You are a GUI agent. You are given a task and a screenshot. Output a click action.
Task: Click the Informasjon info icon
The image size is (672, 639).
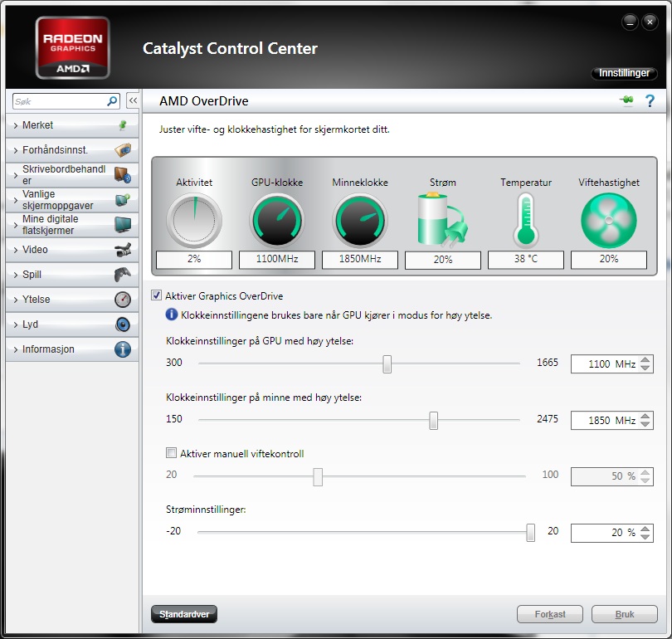point(123,349)
